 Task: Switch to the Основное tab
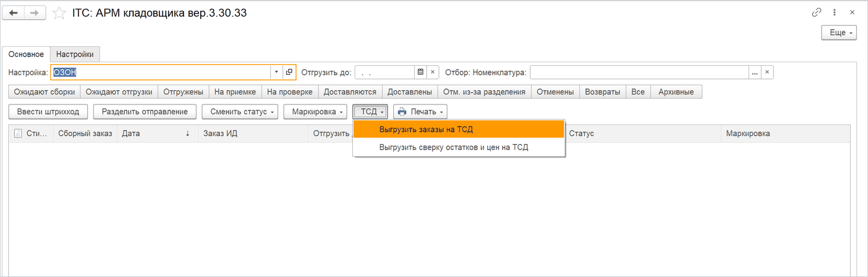(x=26, y=54)
